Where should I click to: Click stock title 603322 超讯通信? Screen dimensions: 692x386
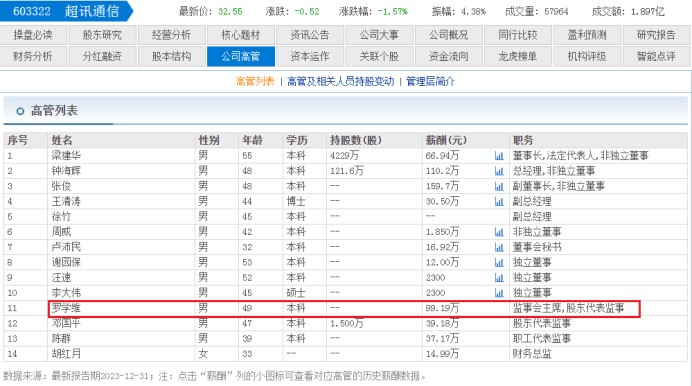66,11
